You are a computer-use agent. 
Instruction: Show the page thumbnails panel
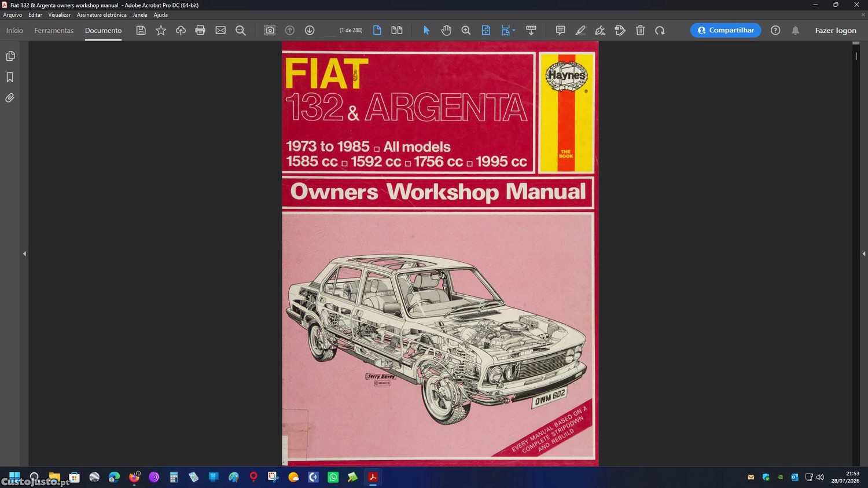(10, 56)
